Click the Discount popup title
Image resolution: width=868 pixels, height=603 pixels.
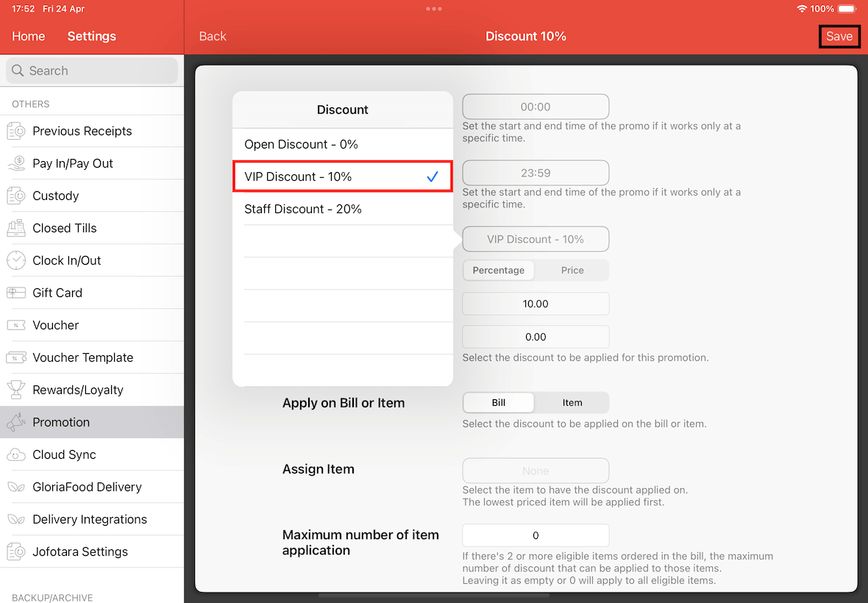343,110
